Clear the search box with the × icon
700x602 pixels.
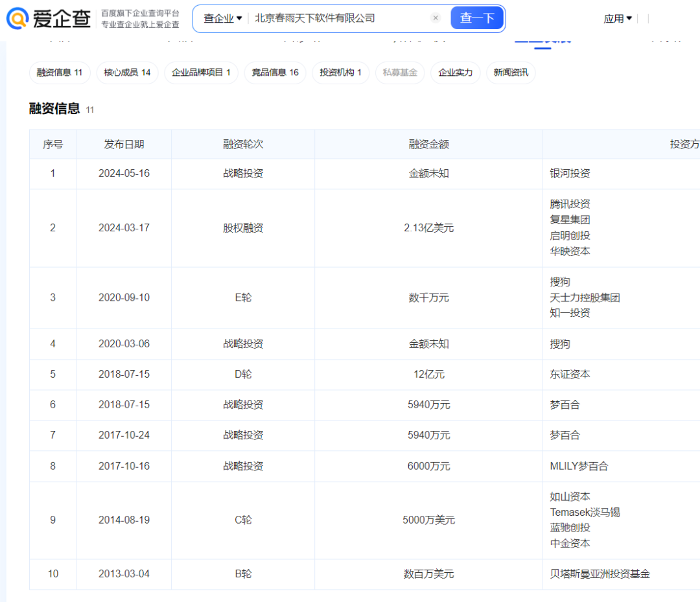[435, 17]
